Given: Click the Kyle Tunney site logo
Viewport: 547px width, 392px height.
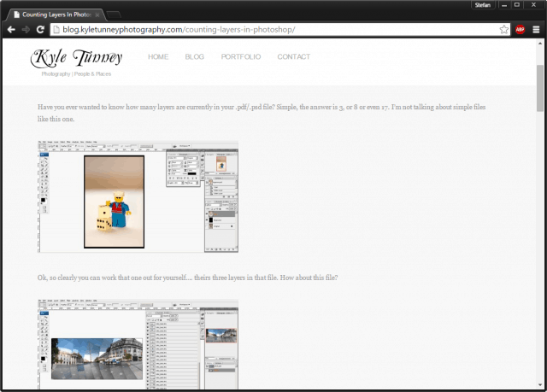Looking at the screenshot, I should point(76,57).
